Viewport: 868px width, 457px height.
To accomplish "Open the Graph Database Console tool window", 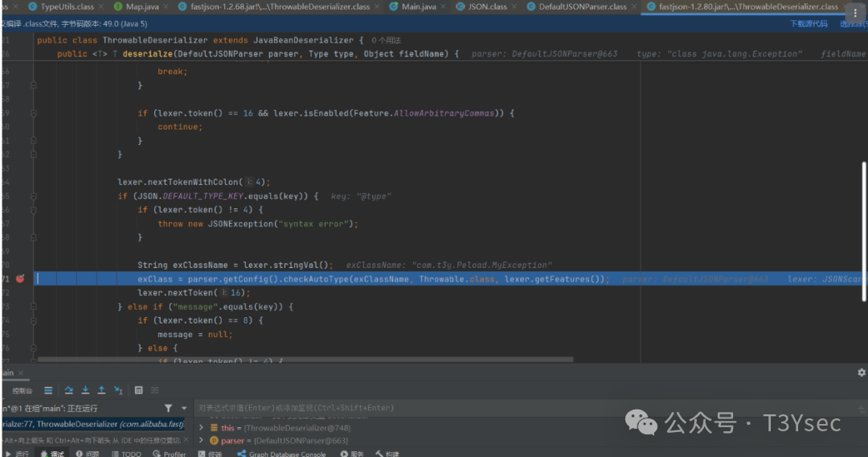I will click(281, 454).
